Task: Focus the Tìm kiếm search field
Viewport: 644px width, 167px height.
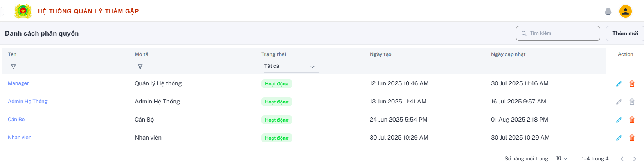Action: click(x=558, y=33)
